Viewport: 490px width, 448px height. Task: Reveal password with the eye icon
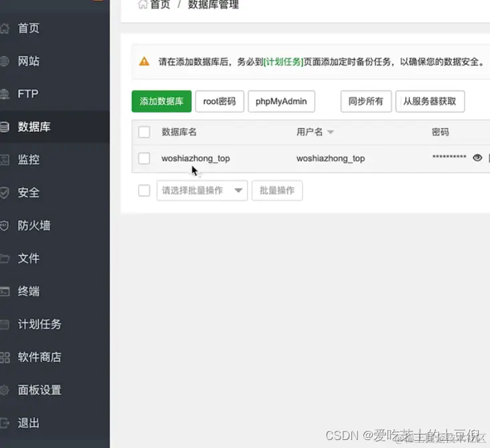(477, 157)
